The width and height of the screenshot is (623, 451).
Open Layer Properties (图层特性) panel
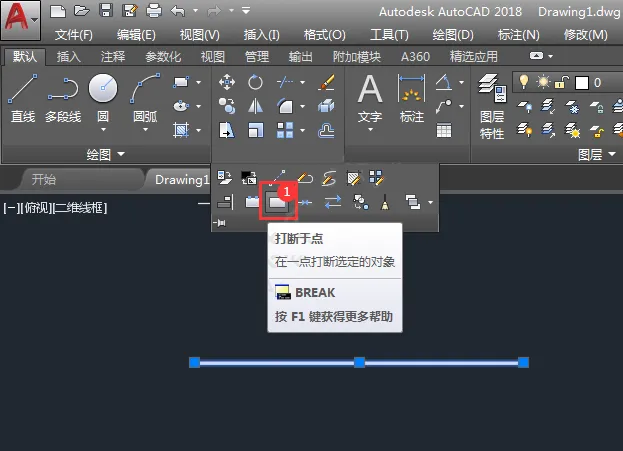coord(492,106)
